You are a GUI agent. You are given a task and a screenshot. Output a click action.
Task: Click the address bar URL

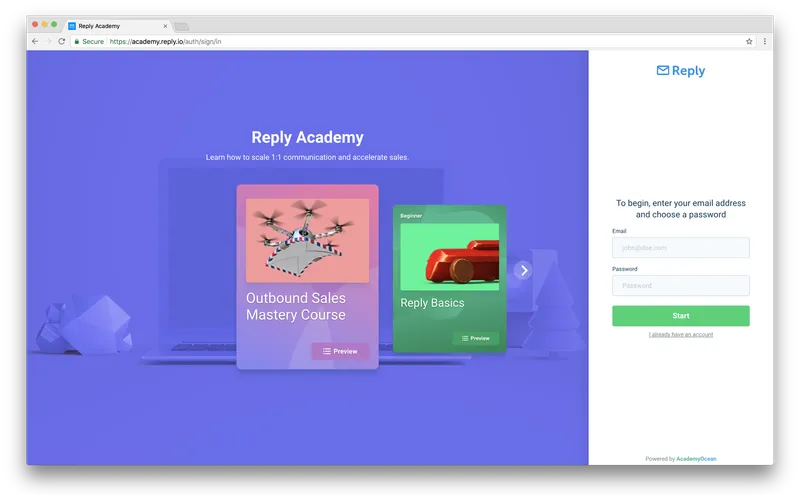pos(165,41)
